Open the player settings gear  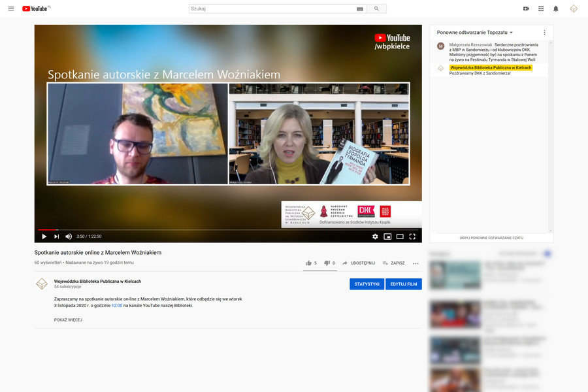click(375, 237)
